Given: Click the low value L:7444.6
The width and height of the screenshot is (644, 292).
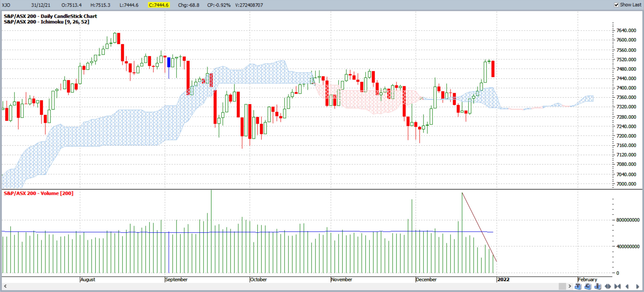Looking at the screenshot, I should point(129,5).
